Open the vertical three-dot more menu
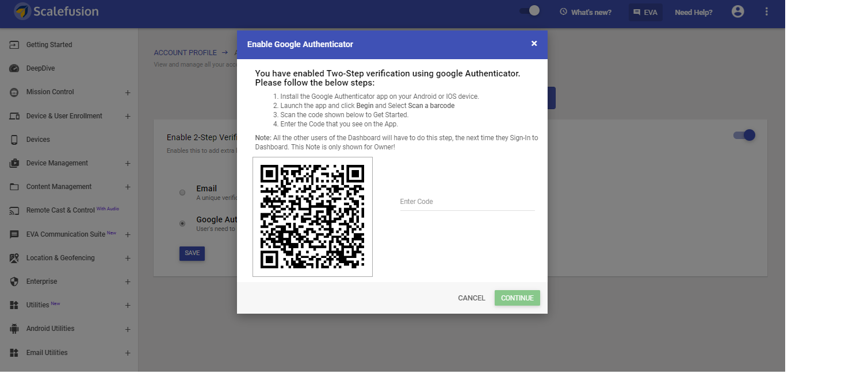The image size is (868, 374). click(766, 11)
